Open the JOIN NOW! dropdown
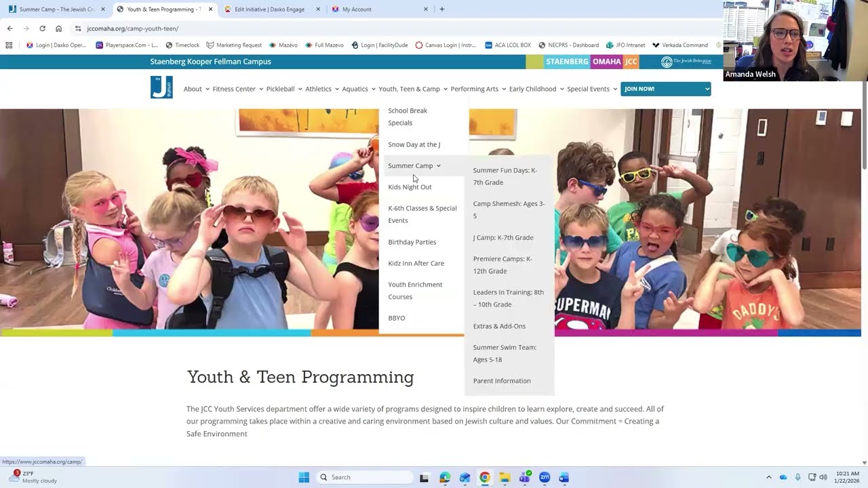This screenshot has height=488, width=868. (665, 89)
